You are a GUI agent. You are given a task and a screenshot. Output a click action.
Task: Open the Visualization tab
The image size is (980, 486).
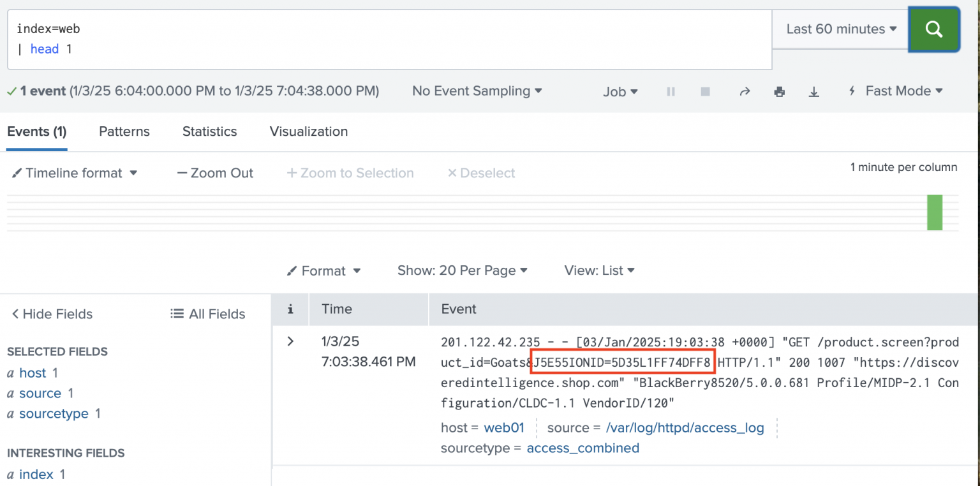pos(309,131)
